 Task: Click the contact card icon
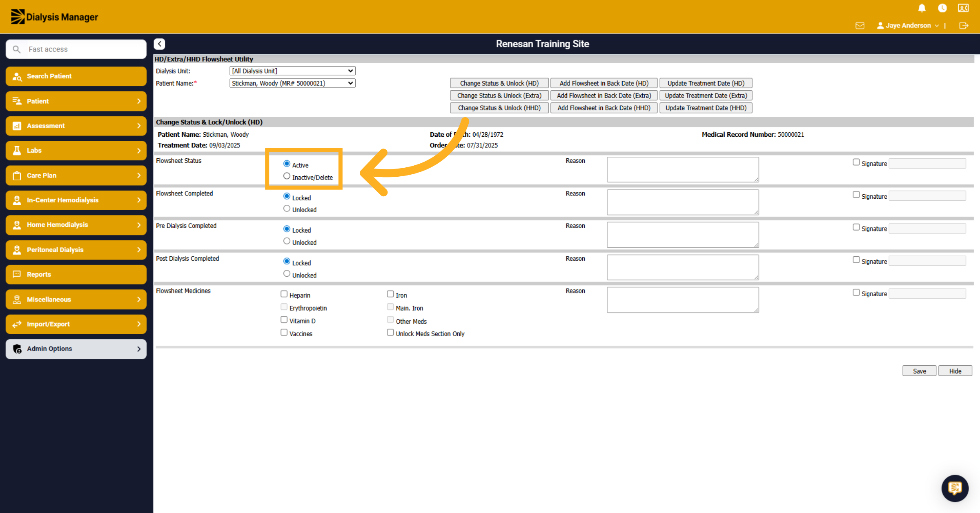point(963,8)
